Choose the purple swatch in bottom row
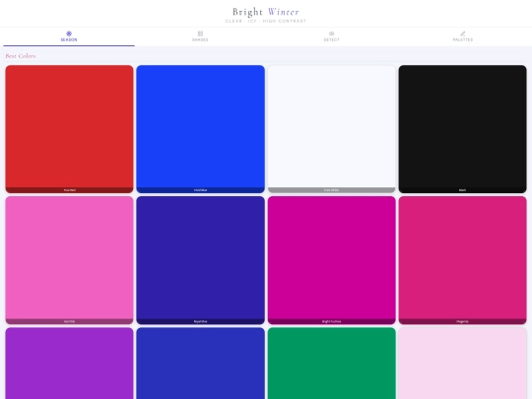The height and width of the screenshot is (399, 532). [x=69, y=363]
